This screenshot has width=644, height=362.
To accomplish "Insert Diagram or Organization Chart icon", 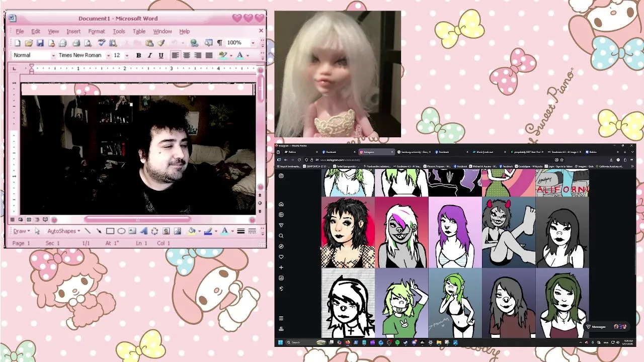I will tap(154, 231).
